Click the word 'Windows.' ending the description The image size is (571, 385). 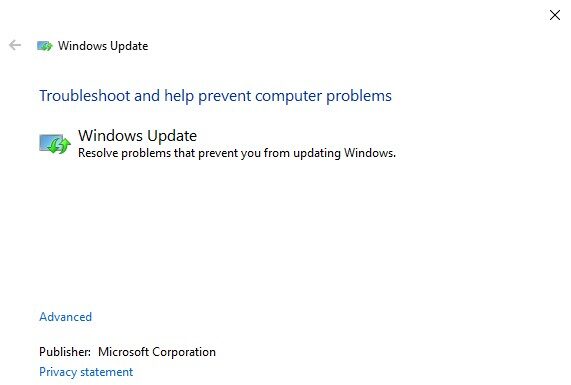tap(370, 153)
